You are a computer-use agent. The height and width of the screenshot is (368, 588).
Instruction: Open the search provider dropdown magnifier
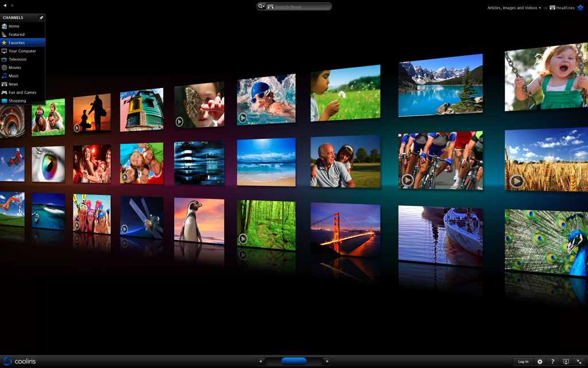pos(261,6)
